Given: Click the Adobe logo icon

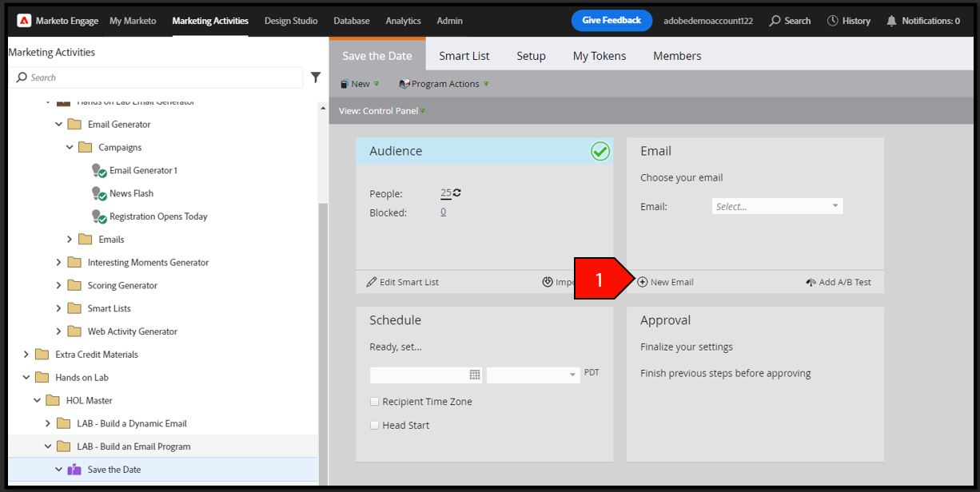Looking at the screenshot, I should pos(24,21).
